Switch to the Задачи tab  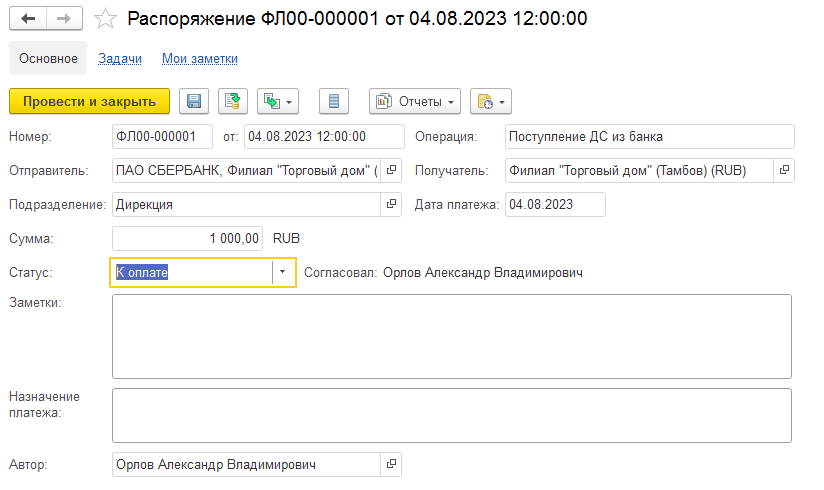coord(119,59)
